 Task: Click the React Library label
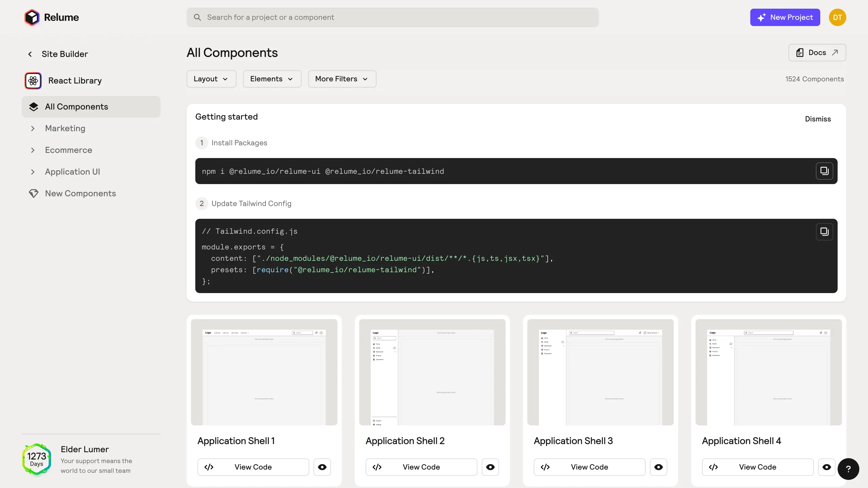[75, 81]
